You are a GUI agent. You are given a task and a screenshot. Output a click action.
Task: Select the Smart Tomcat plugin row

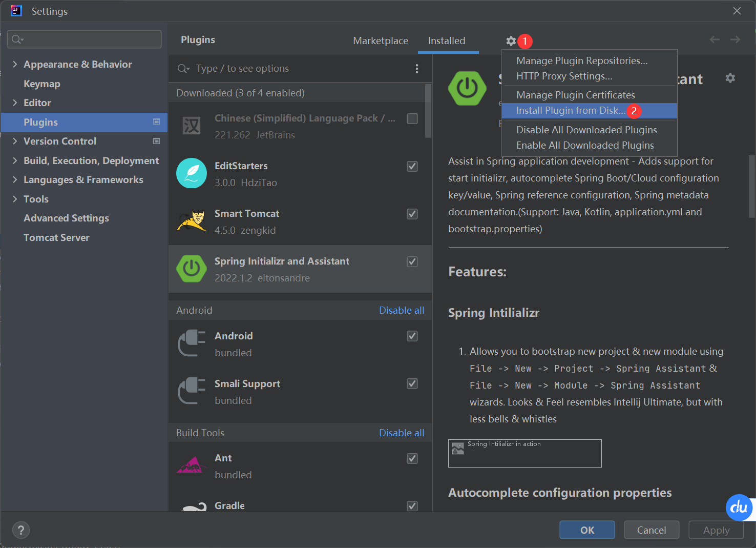coord(300,221)
